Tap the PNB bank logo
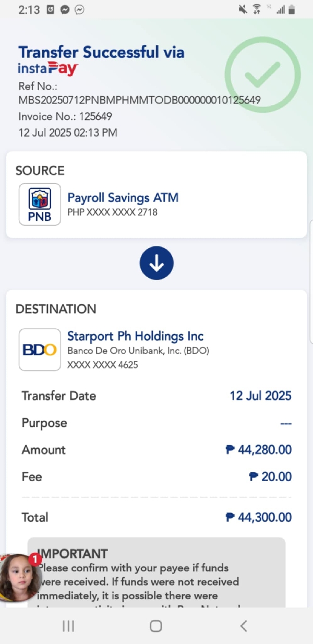 coord(40,204)
